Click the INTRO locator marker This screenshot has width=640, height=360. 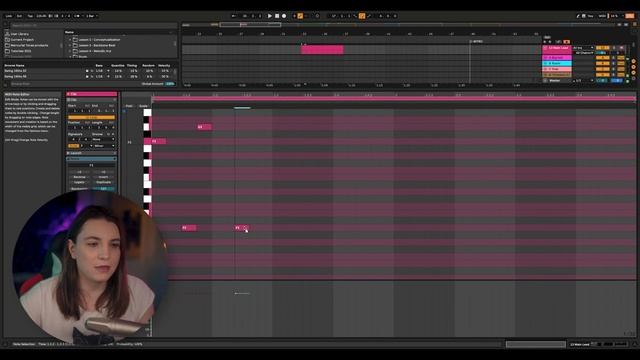click(x=476, y=41)
